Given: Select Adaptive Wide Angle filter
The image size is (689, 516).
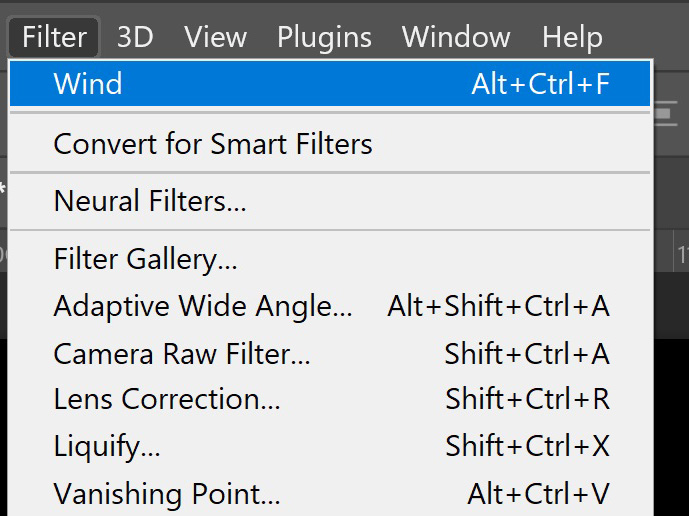Looking at the screenshot, I should [330, 306].
